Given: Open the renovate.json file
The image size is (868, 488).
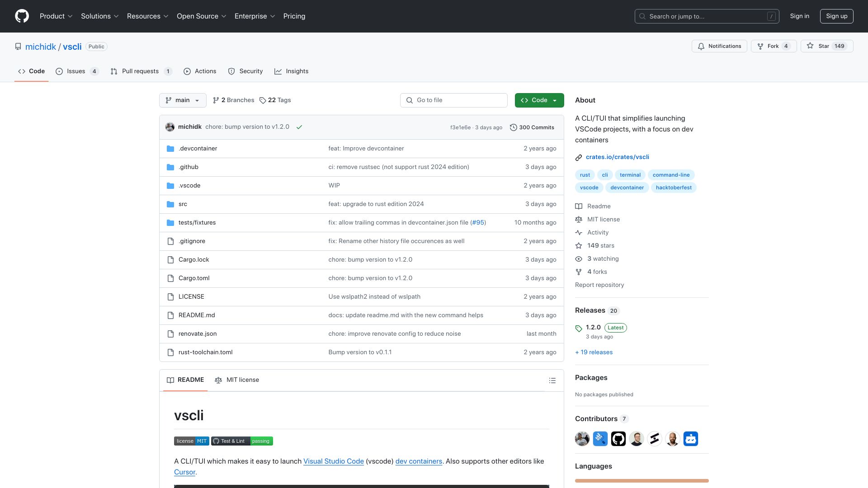Looking at the screenshot, I should click(198, 334).
